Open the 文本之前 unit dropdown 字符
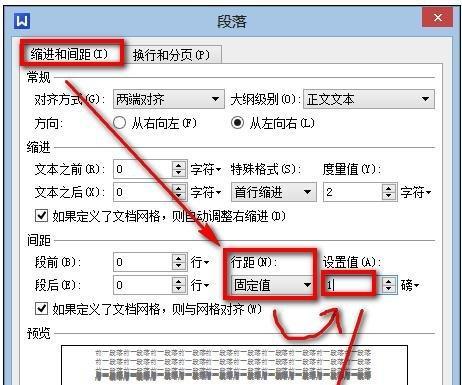Viewport: 462px width, 385px height. (206, 170)
